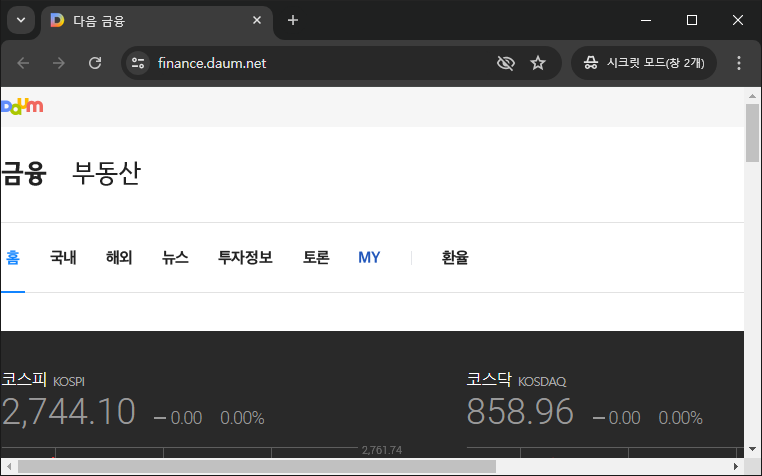The height and width of the screenshot is (476, 762).
Task: View site information icon in address bar
Action: tap(138, 63)
